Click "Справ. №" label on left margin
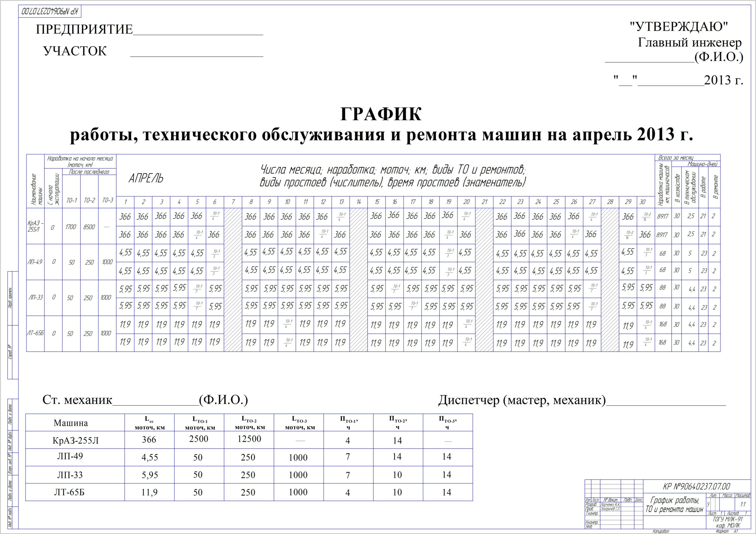 10,352
